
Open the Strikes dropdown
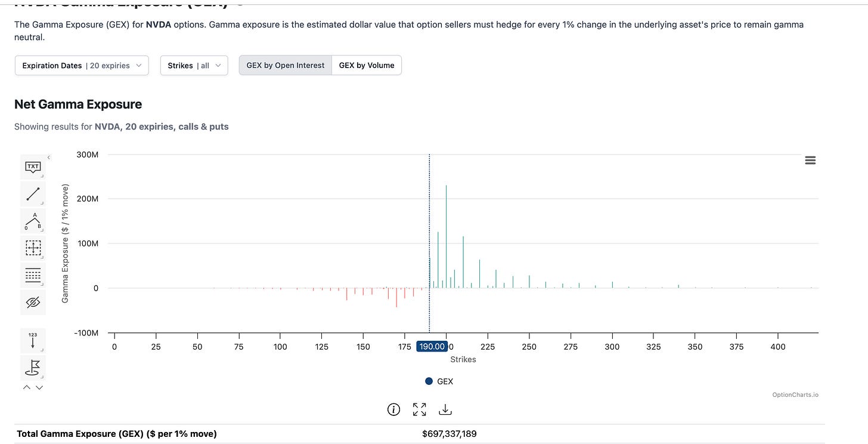point(194,66)
